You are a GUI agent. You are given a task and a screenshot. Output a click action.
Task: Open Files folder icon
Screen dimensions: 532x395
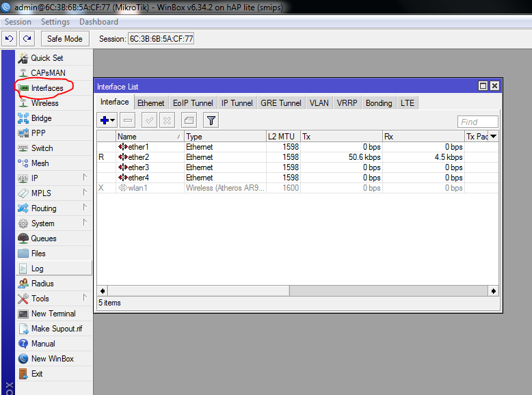[x=23, y=254]
